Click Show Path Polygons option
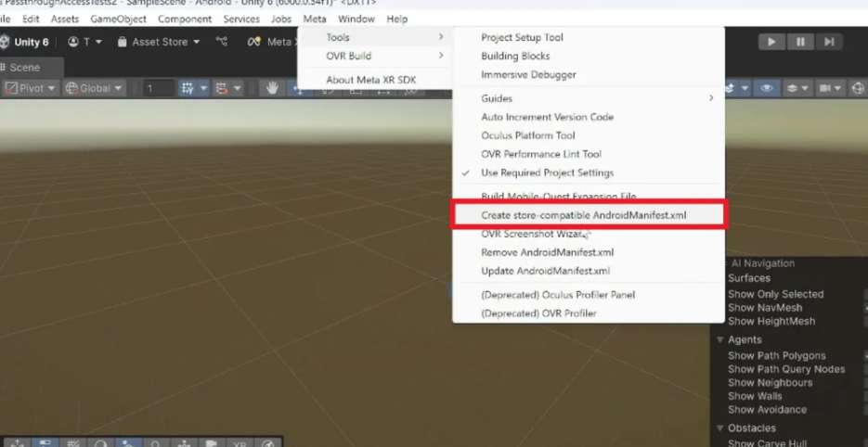Viewport: 868px width, 447px height. [777, 356]
